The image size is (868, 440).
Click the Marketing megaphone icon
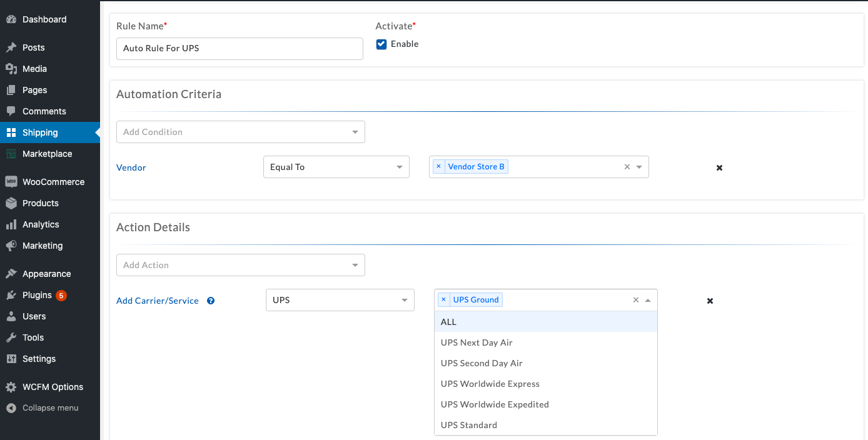(11, 246)
